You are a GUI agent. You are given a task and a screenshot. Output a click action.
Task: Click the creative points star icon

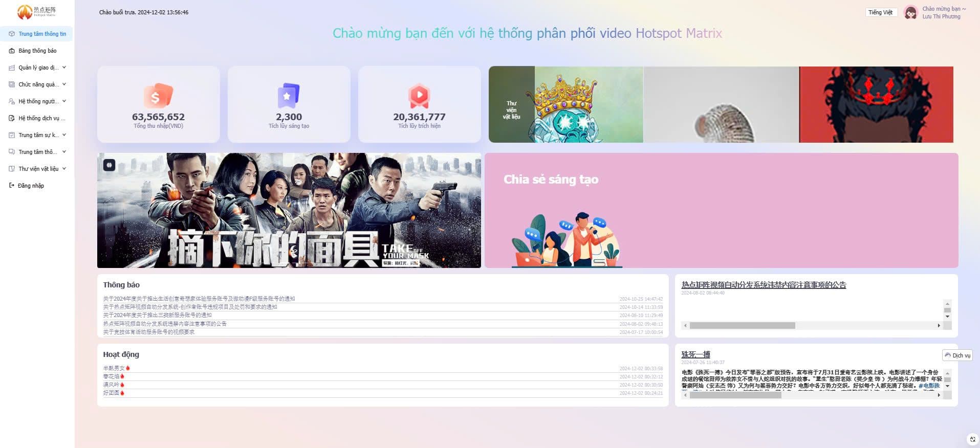288,96
